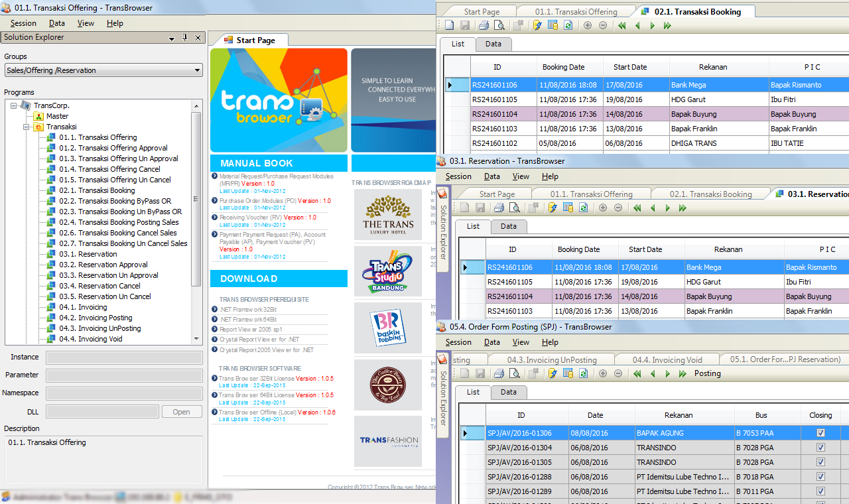
Task: Collapse the Transaksi tree node
Action: point(27,127)
